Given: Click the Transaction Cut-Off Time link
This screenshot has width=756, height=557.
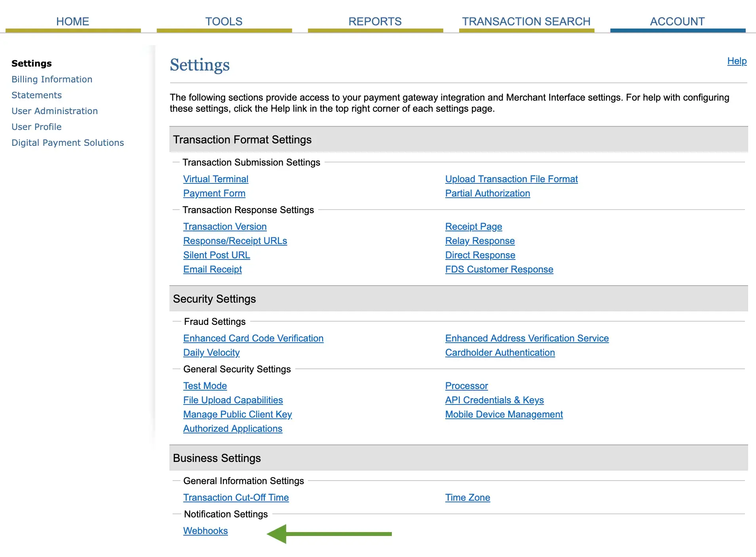Looking at the screenshot, I should pos(236,498).
